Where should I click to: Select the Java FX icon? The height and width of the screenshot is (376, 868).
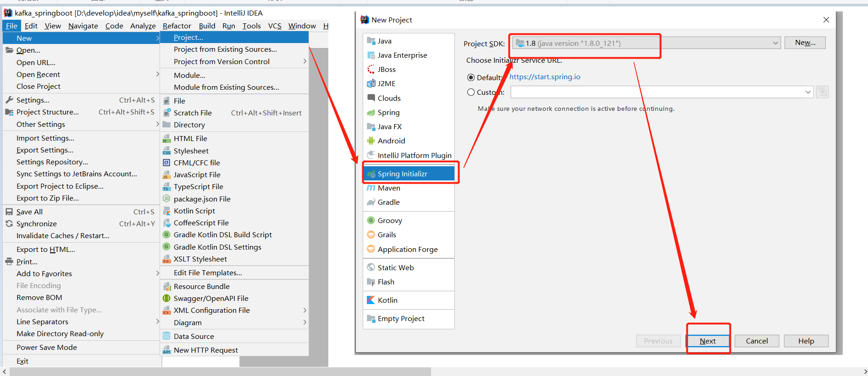[x=371, y=126]
